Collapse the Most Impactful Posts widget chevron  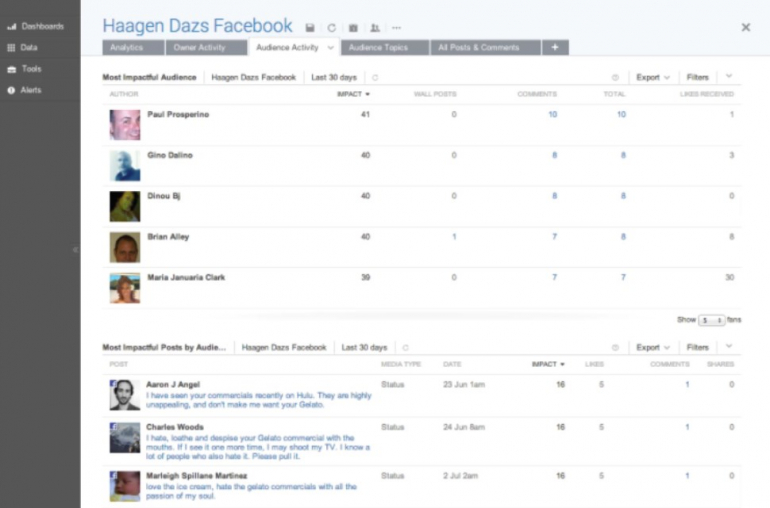[x=729, y=347]
